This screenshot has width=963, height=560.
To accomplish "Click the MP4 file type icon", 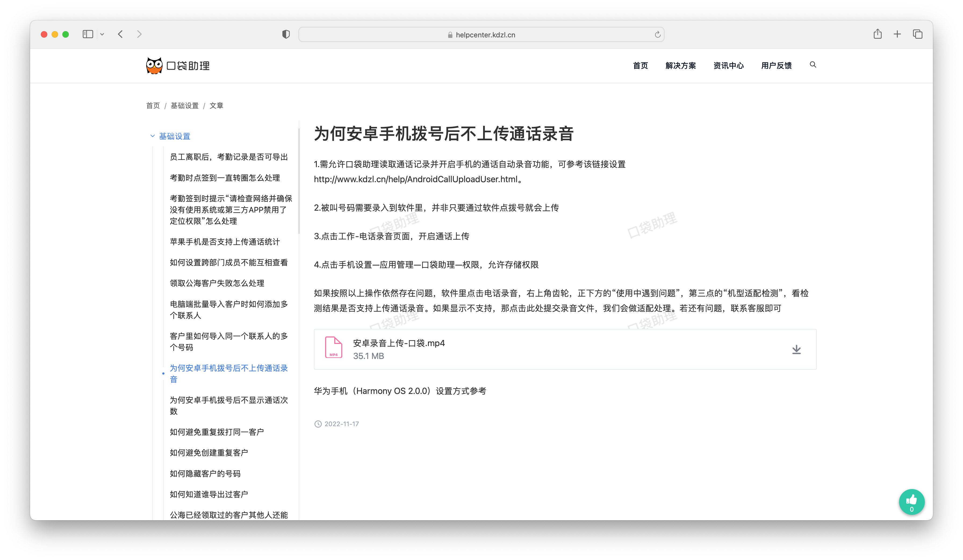I will [x=333, y=347].
